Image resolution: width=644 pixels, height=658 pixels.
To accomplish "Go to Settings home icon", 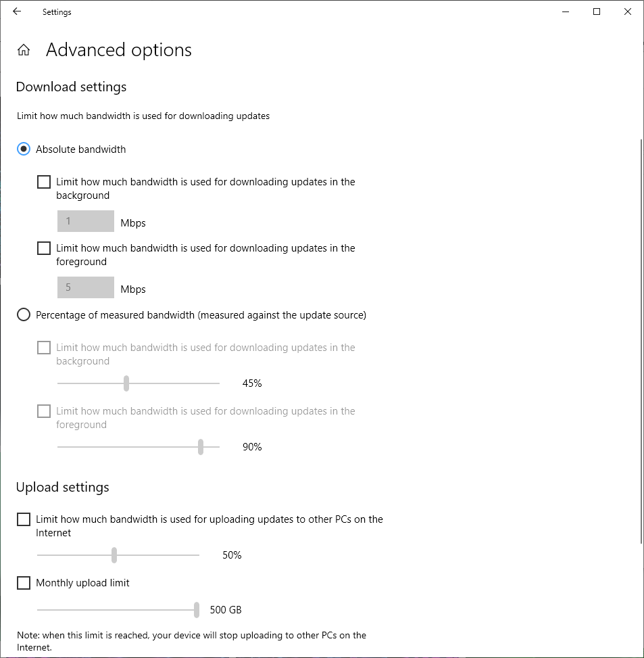I will (24, 50).
